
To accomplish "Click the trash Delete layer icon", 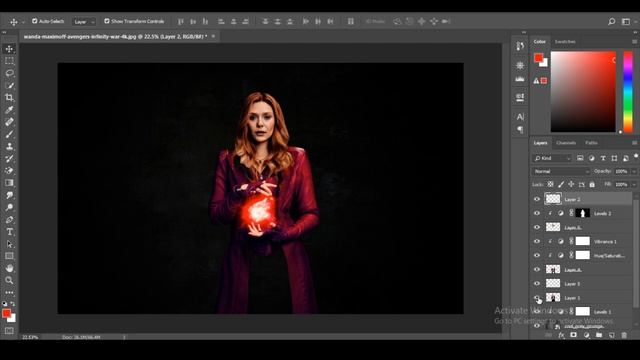I will click(624, 335).
